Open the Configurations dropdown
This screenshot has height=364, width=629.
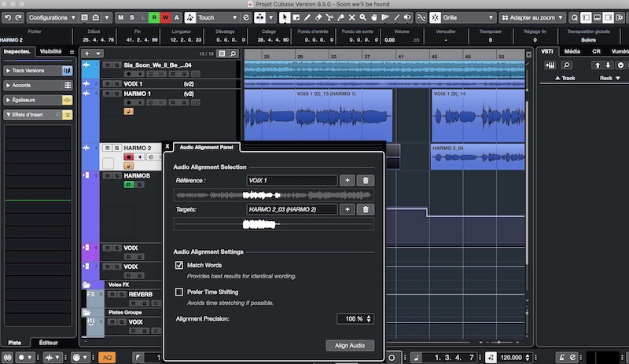(x=51, y=17)
